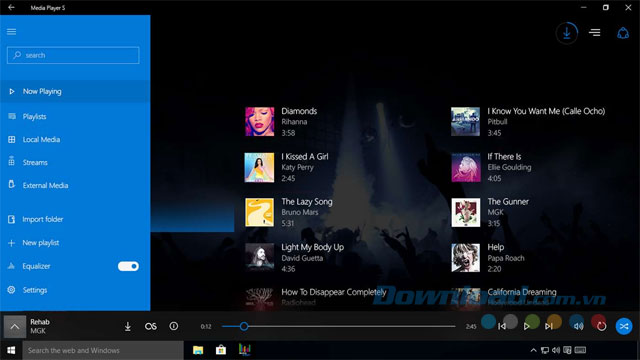Viewport: 640px width, 360px height.
Task: Click the Settings gear icon
Action: [11, 290]
